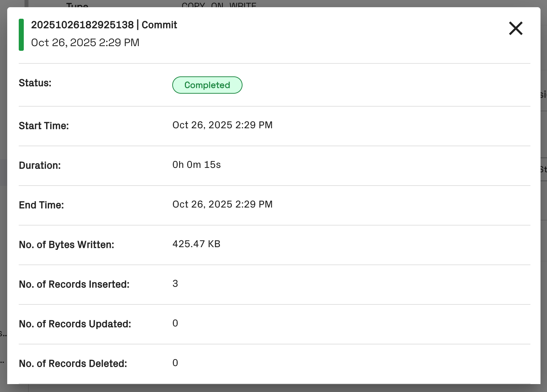Select the 0h 0m 15s duration value

[x=196, y=165]
